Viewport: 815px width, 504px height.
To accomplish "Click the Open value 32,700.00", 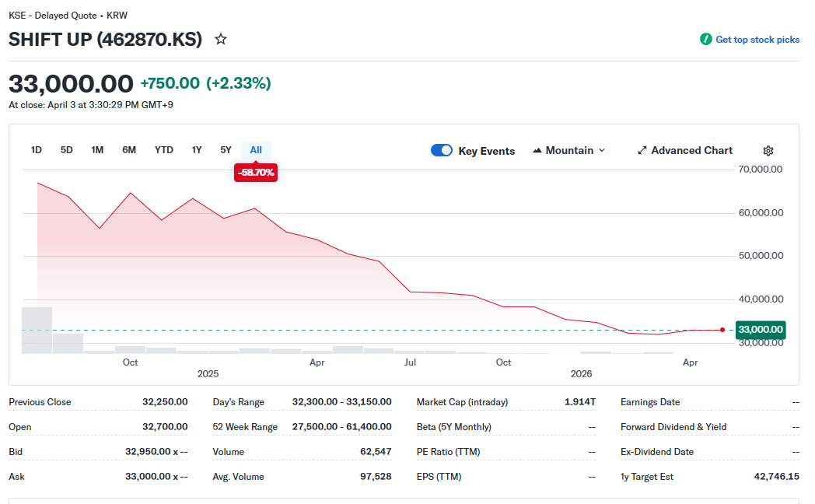I will tap(165, 427).
